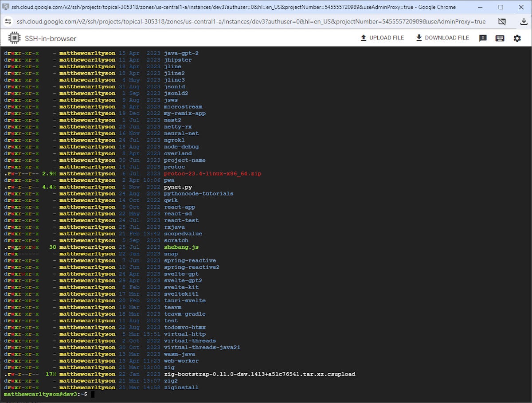Image resolution: width=532 pixels, height=403 pixels.
Task: Click the Download File button
Action: 442,38
